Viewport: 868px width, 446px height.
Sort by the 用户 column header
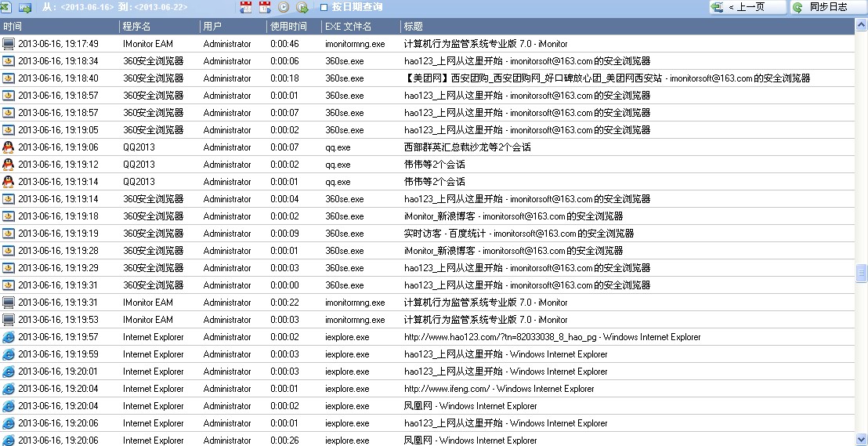click(233, 26)
